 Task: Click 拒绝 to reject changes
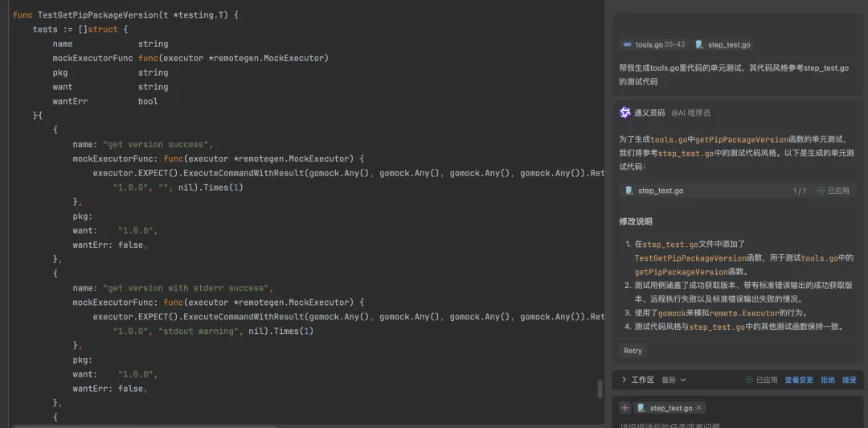click(828, 380)
